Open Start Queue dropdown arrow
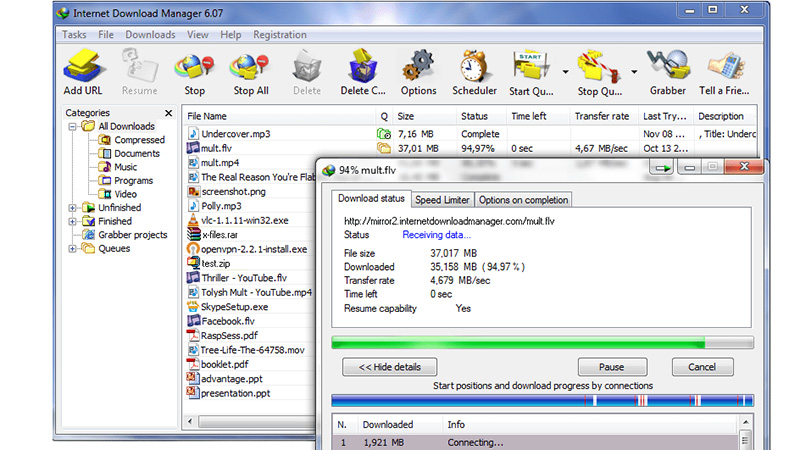 [x=566, y=72]
